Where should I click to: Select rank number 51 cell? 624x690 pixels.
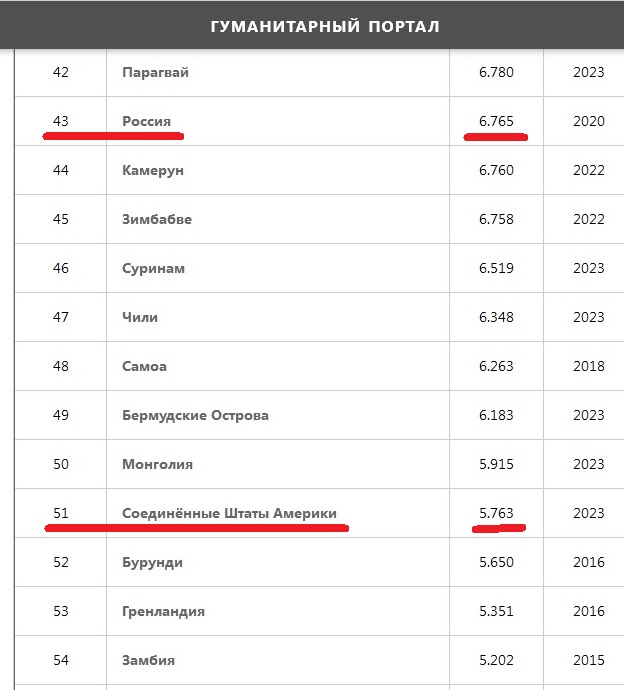click(61, 513)
